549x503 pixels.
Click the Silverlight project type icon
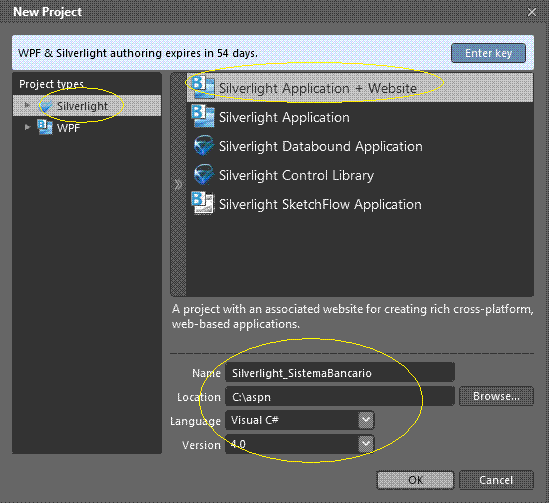pyautogui.click(x=46, y=106)
